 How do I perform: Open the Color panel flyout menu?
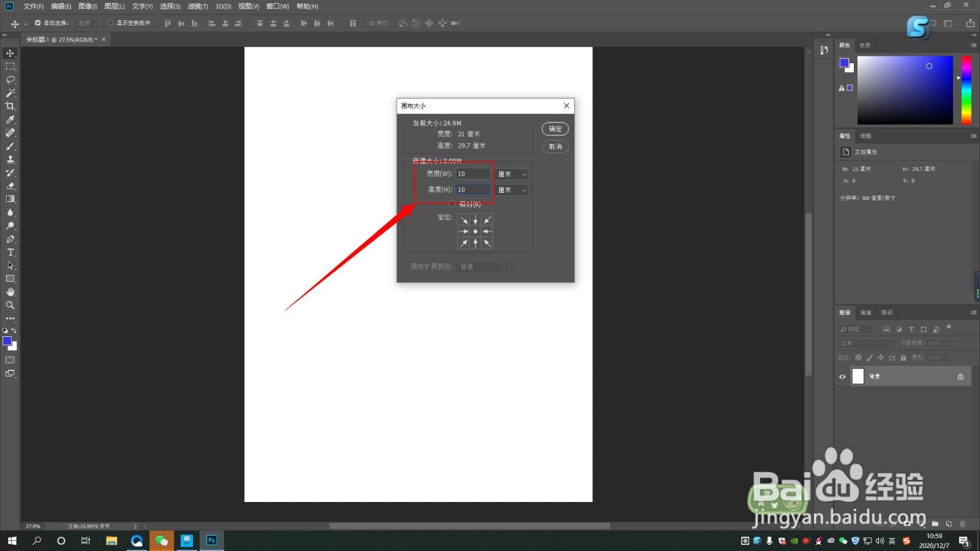click(973, 45)
